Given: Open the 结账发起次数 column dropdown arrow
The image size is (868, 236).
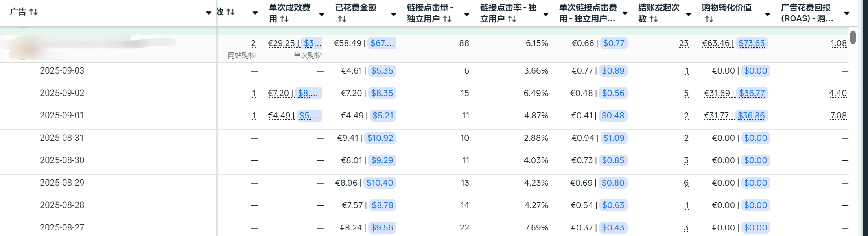Looking at the screenshot, I should (x=688, y=15).
